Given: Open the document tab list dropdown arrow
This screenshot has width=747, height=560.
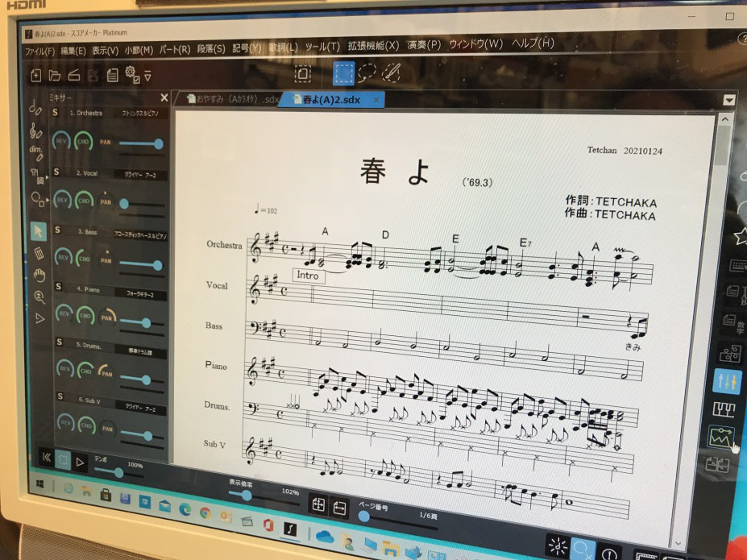Looking at the screenshot, I should (729, 101).
